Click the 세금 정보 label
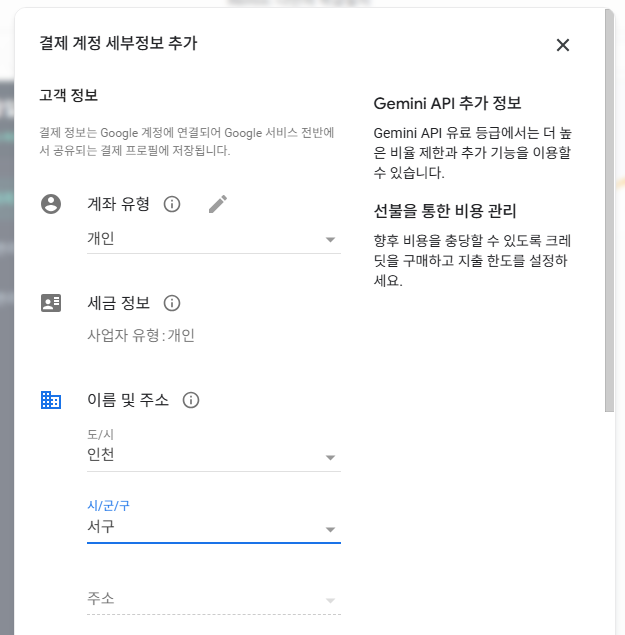 coord(119,303)
